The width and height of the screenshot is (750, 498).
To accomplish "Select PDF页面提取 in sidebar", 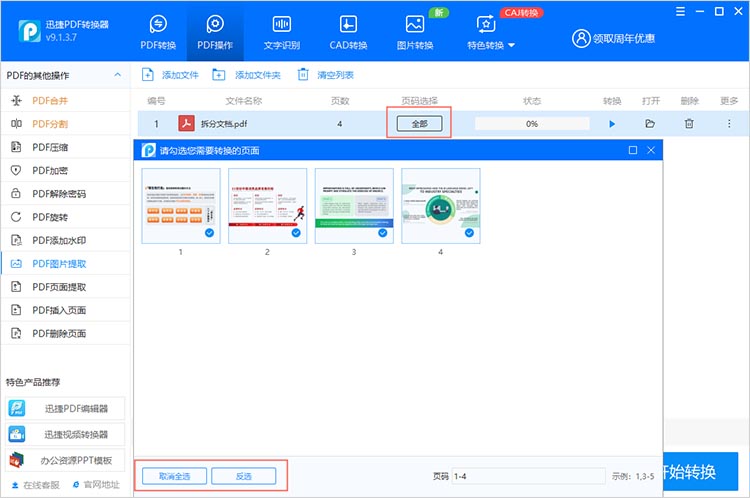I will (x=65, y=287).
